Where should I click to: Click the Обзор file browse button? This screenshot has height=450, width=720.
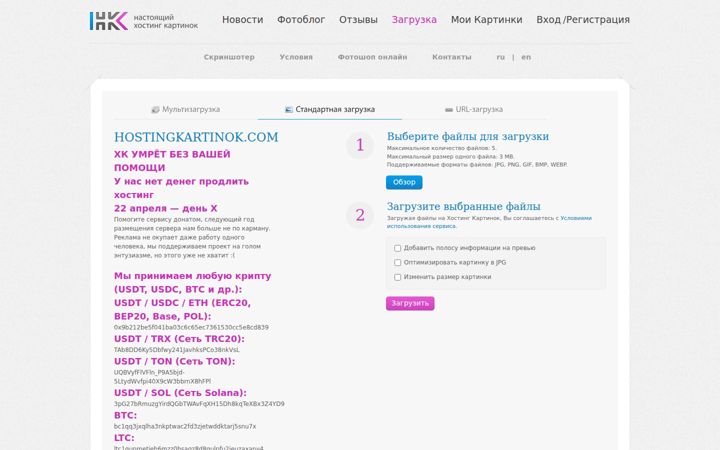tap(404, 182)
